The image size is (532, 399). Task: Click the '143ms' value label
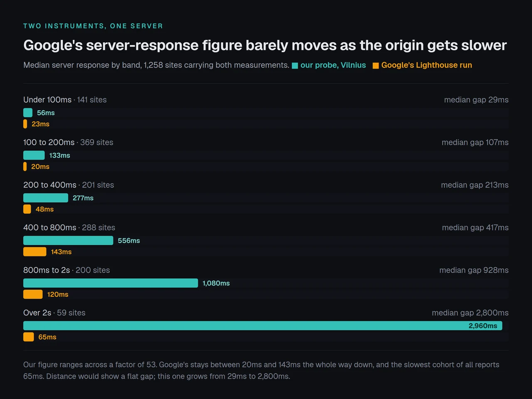click(61, 252)
